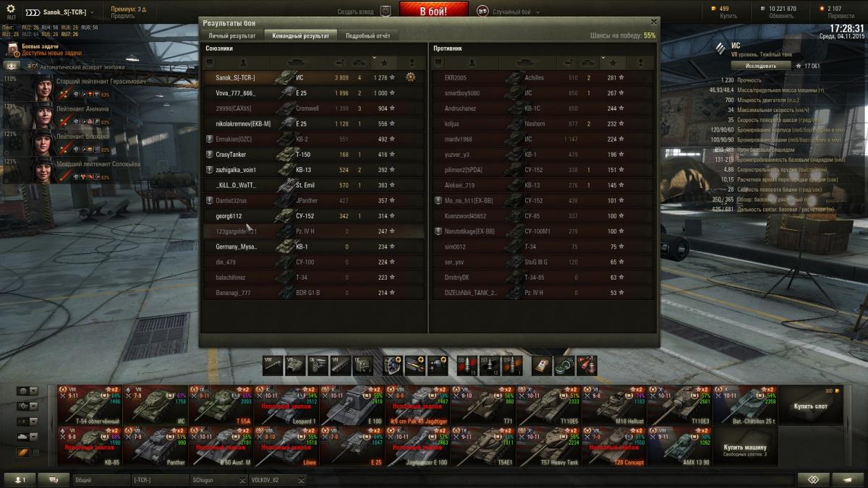Select the Bat.-Châtillon 25 t tank

click(744, 405)
